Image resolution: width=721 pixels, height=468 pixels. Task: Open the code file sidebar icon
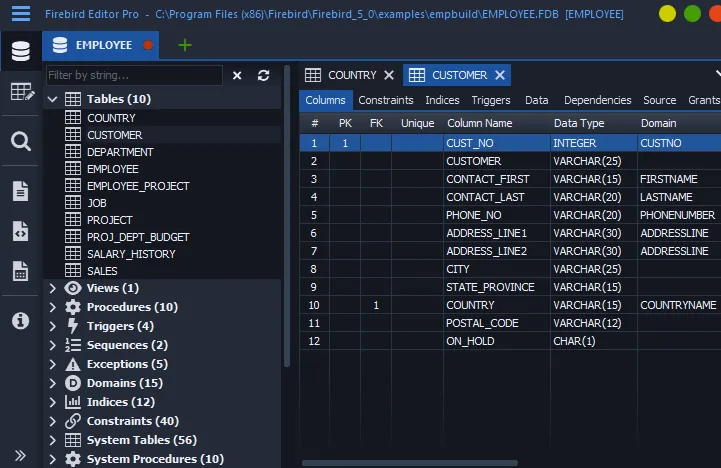click(x=20, y=231)
